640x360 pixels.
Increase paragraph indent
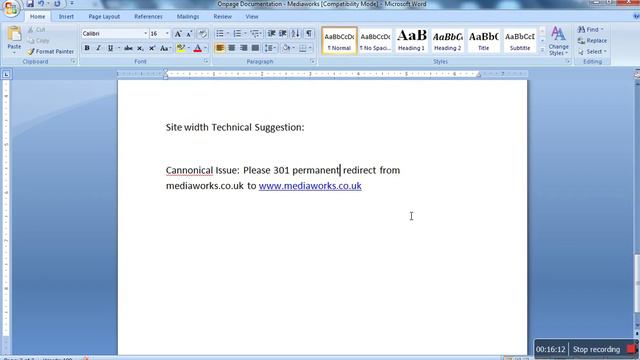point(283,33)
